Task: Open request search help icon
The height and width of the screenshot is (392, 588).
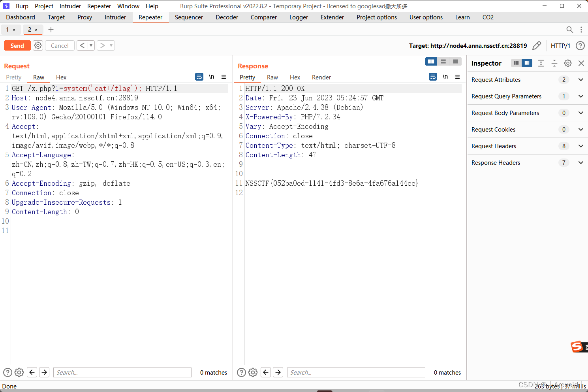Action: click(x=8, y=372)
